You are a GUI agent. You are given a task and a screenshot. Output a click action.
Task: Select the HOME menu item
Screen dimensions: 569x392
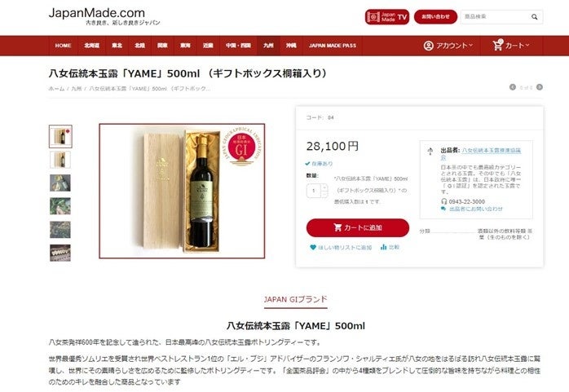point(63,46)
